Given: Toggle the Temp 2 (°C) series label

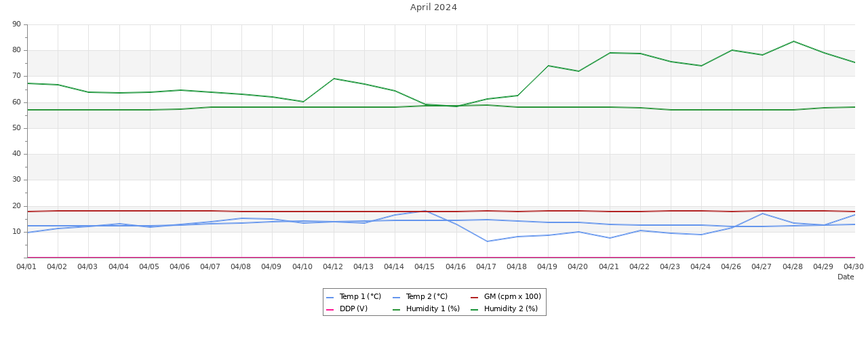Looking at the screenshot, I should 427,297.
